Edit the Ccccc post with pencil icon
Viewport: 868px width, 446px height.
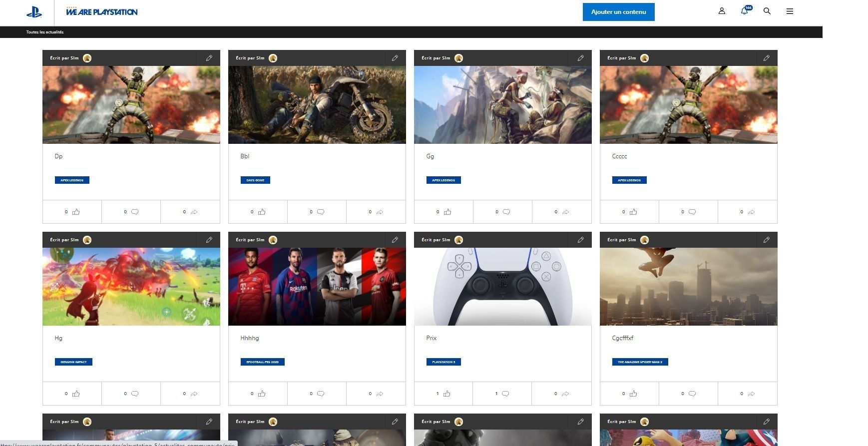pyautogui.click(x=767, y=58)
